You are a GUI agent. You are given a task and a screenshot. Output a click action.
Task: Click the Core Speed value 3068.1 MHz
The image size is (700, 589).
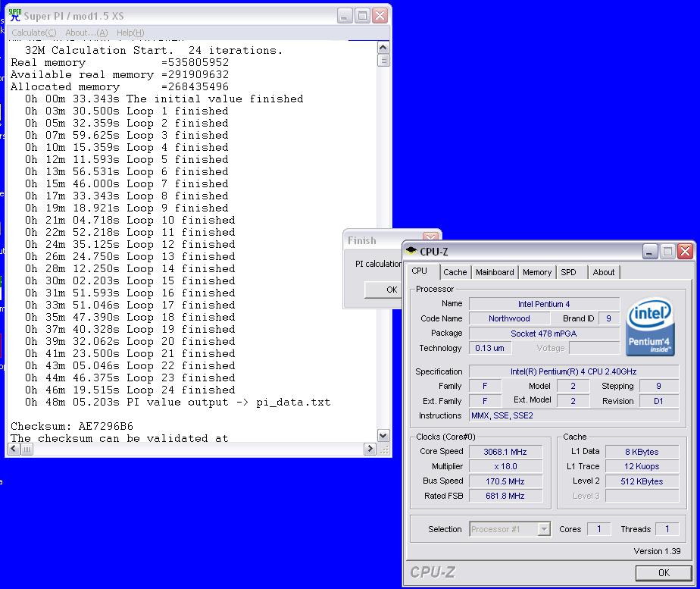505,452
